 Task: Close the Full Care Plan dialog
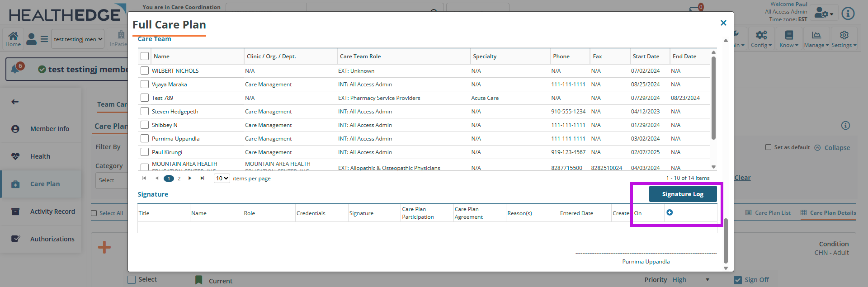[x=723, y=23]
